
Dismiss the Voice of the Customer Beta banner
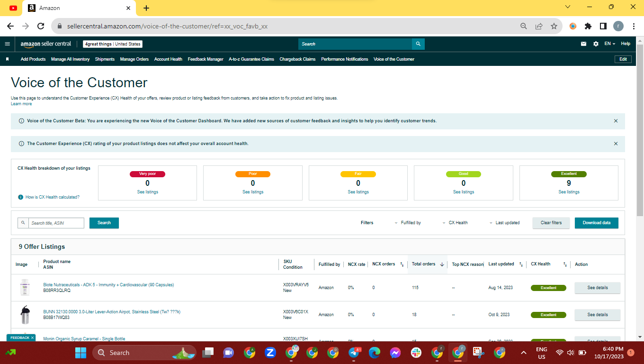point(616,121)
